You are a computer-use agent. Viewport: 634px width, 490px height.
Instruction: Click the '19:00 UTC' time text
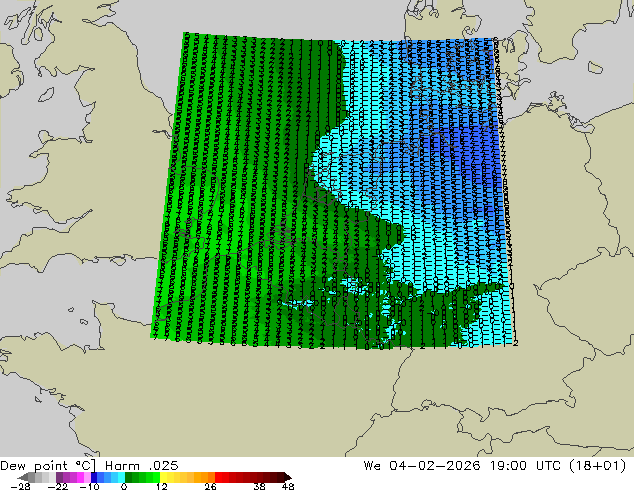[525, 466]
